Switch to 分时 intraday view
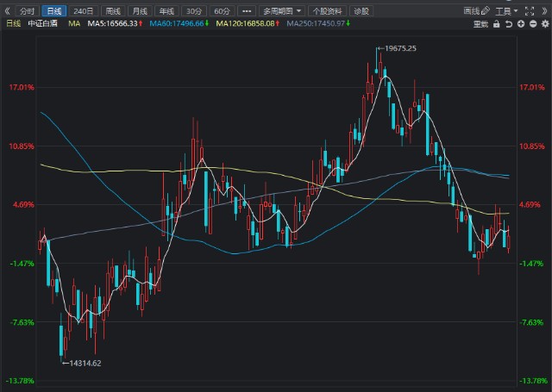Image resolution: width=552 pixels, height=392 pixels. click(27, 11)
